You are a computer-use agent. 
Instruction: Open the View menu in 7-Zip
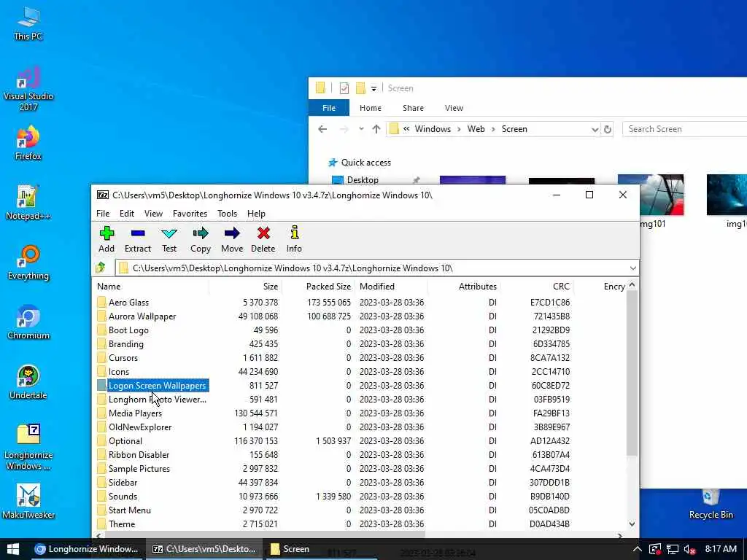point(153,214)
